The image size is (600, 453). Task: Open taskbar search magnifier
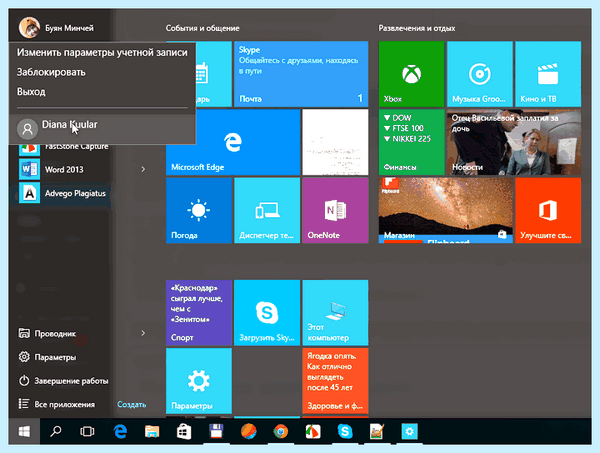tap(56, 432)
